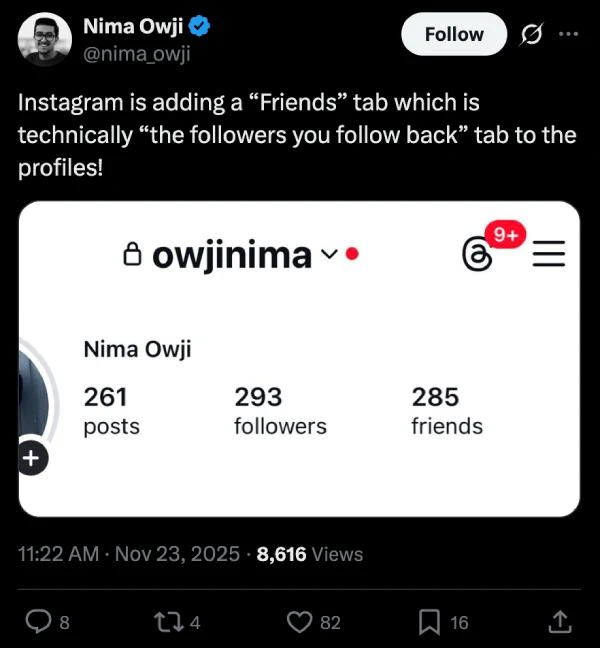The width and height of the screenshot is (600, 648).
Task: Follow Nima Owji
Action: [454, 34]
